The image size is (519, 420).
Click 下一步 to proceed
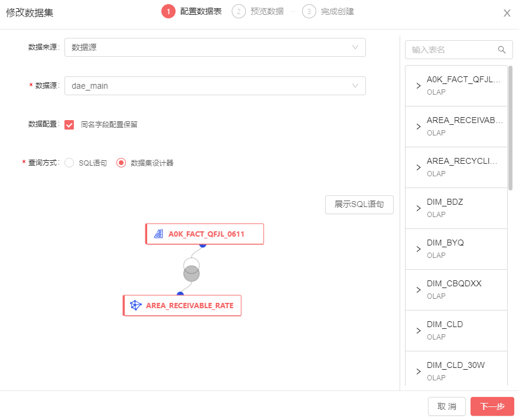[x=492, y=406]
